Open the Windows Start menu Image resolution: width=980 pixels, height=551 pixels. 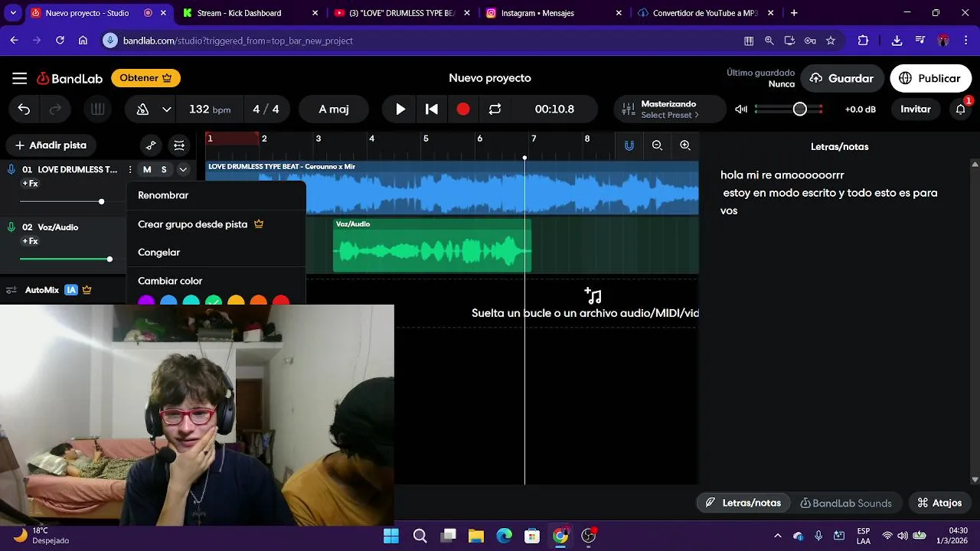point(391,536)
